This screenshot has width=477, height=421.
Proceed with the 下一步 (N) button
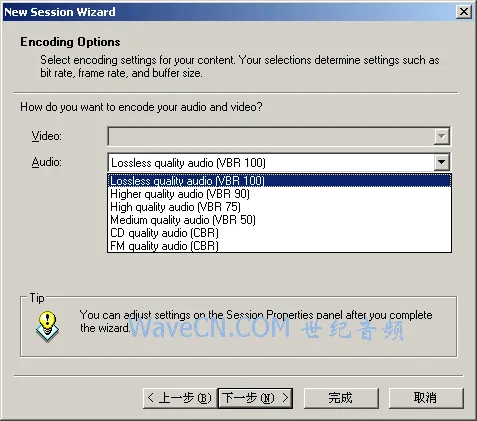255,398
